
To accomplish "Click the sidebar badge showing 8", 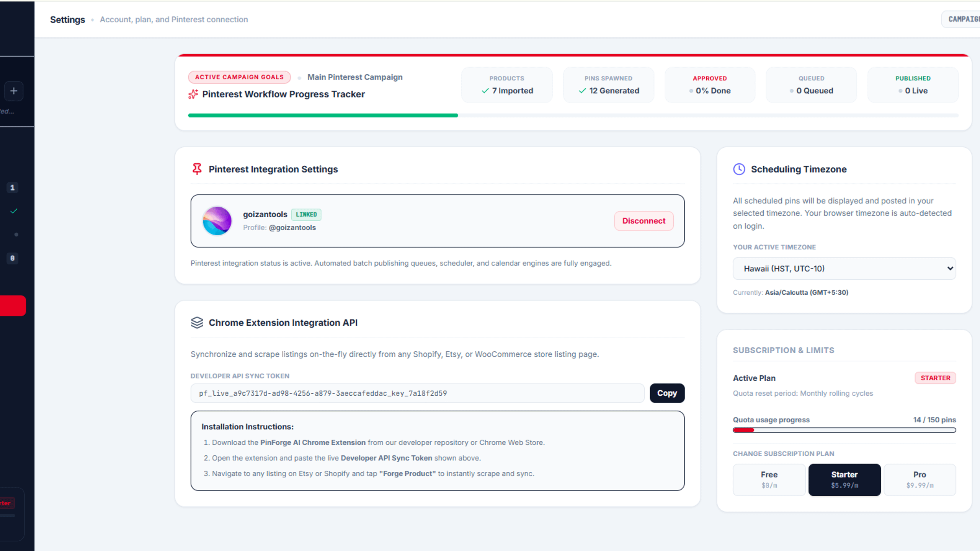I will click(x=12, y=258).
